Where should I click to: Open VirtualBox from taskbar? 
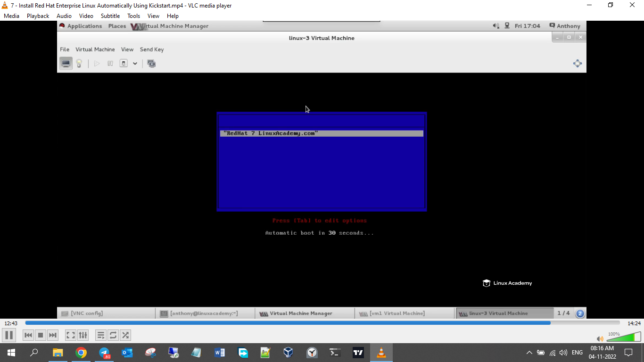289,353
